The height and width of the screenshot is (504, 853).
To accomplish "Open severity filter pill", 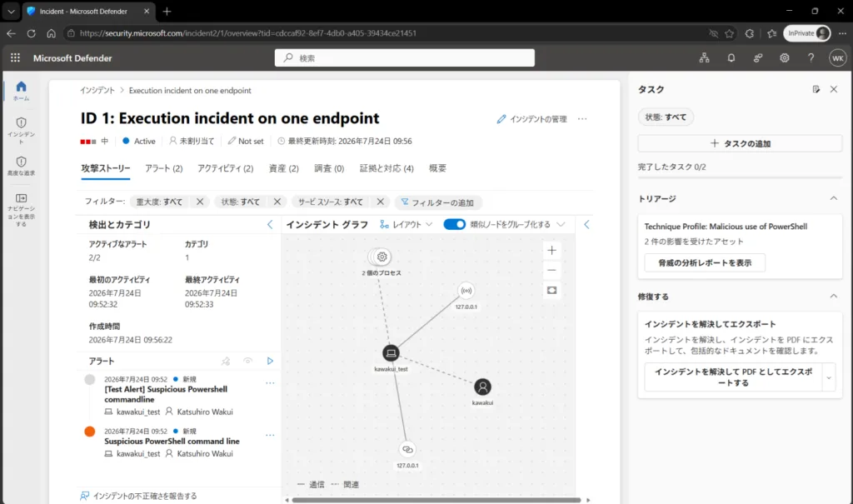I will [159, 202].
